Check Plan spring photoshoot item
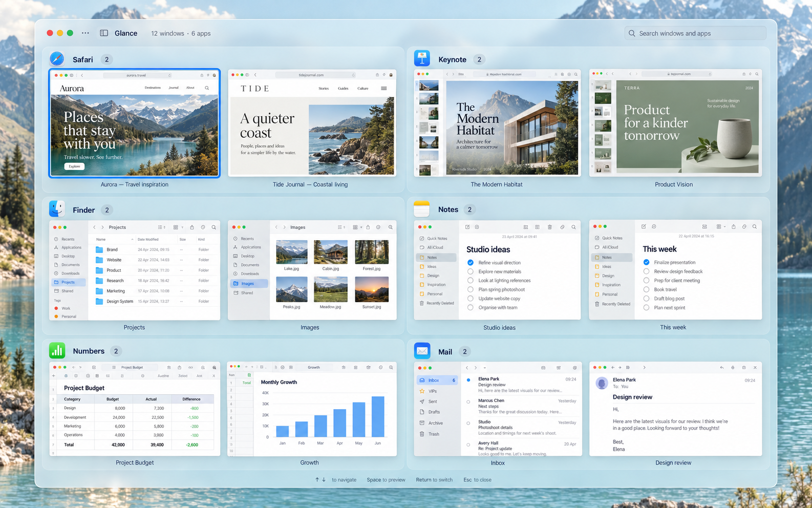Viewport: 812px width, 508px height. [470, 289]
